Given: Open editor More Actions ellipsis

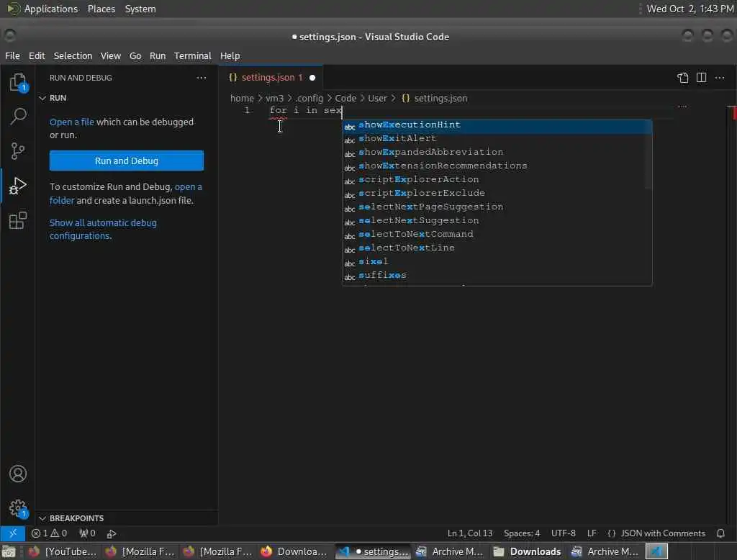Looking at the screenshot, I should click(x=720, y=78).
